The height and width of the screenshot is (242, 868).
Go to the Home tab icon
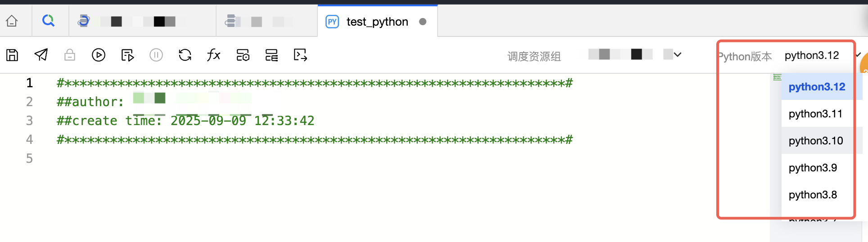12,21
